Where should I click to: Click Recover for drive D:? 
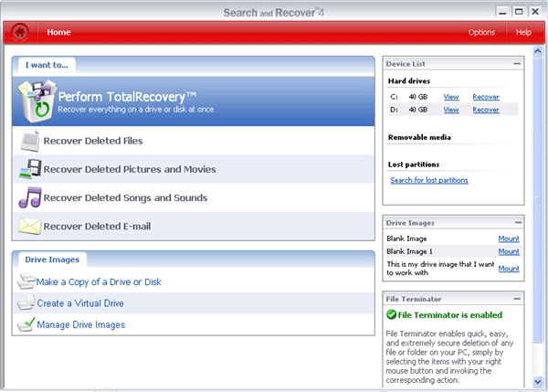tap(486, 110)
